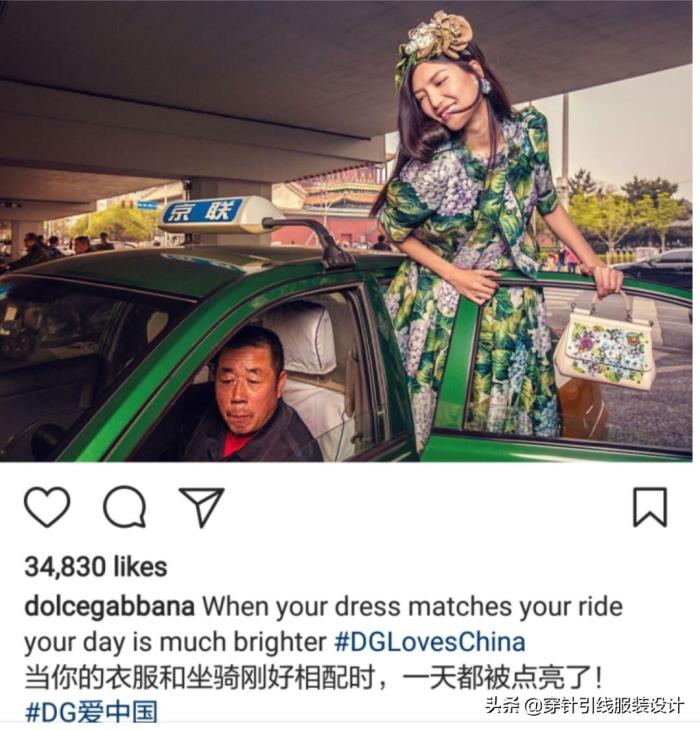Like the post with the heart icon
This screenshot has width=700, height=730.
click(47, 507)
